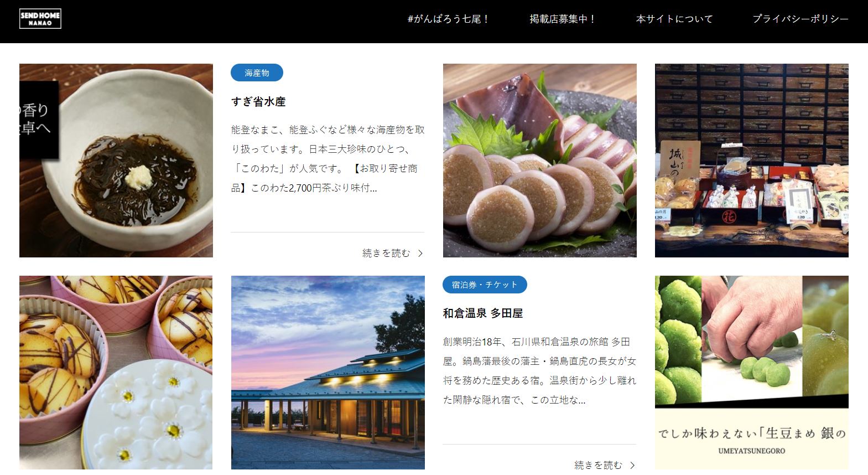Select the 海産物 category tag
The image size is (868, 475).
click(257, 73)
